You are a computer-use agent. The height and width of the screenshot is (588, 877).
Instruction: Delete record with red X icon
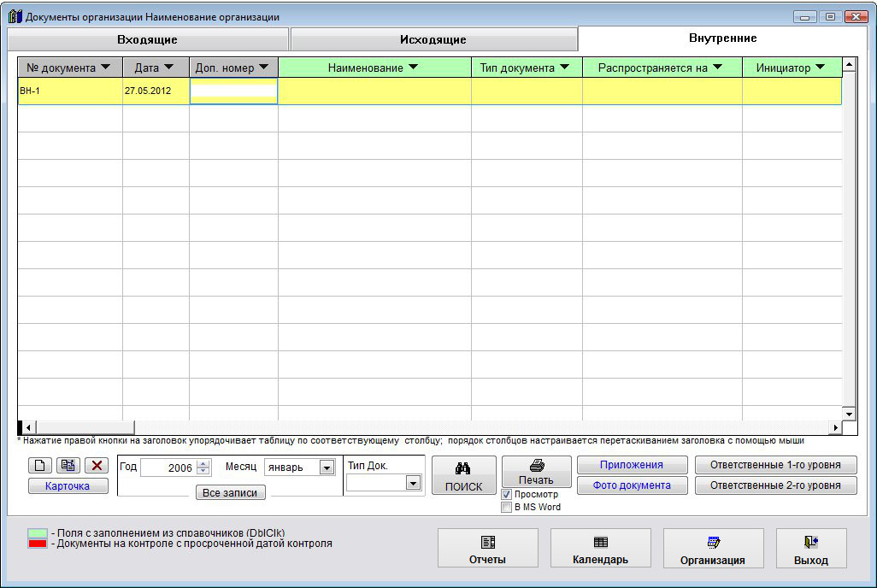(x=96, y=466)
